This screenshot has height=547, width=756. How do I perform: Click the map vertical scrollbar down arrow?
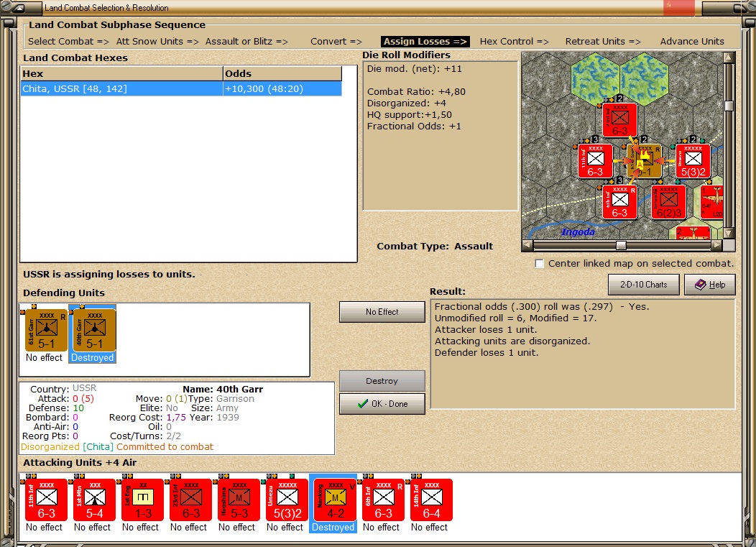(729, 234)
